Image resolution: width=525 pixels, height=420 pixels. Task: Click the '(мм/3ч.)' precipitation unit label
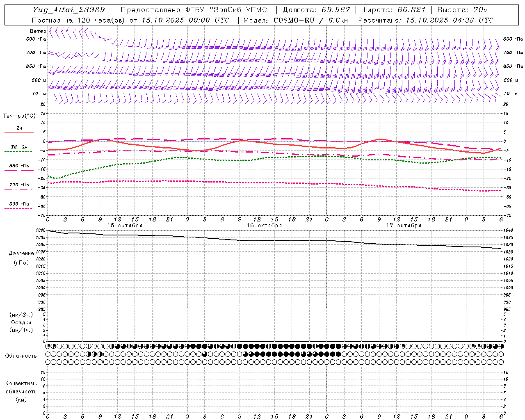21,315
